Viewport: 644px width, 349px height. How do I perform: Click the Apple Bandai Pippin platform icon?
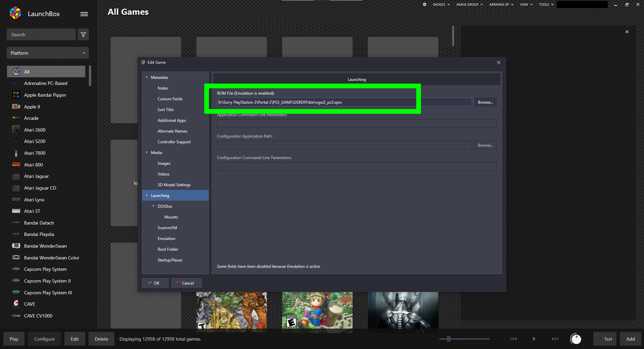16,95
